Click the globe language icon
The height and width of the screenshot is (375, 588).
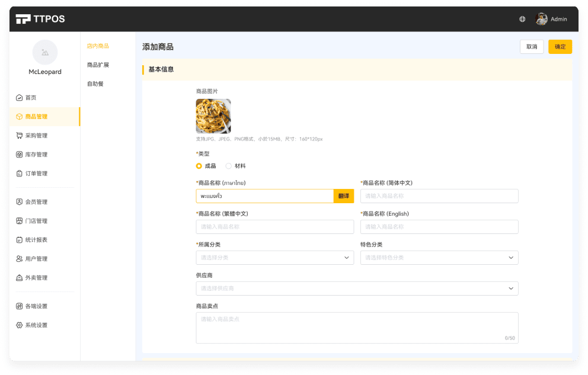(x=522, y=19)
